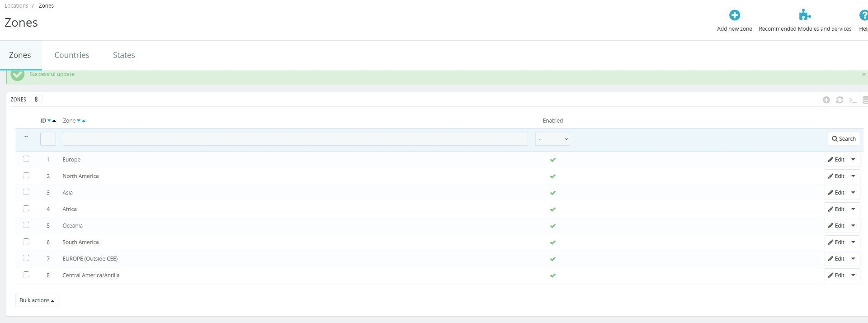Check the North America row checkbox

coord(26,176)
